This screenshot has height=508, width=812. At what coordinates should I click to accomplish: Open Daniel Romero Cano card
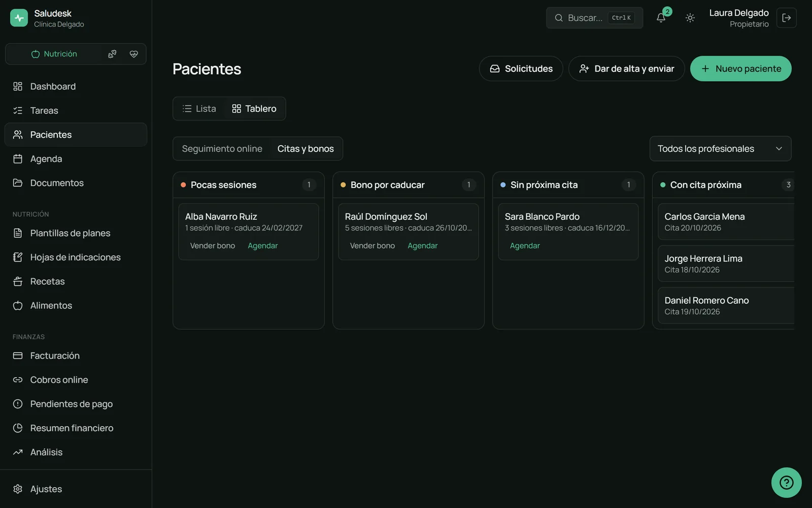pos(726,306)
